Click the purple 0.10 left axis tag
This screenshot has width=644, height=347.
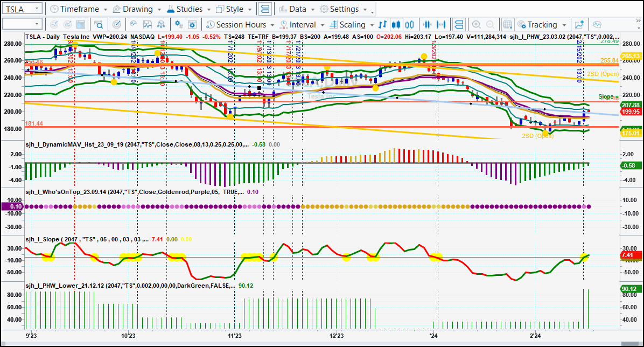click(x=12, y=206)
